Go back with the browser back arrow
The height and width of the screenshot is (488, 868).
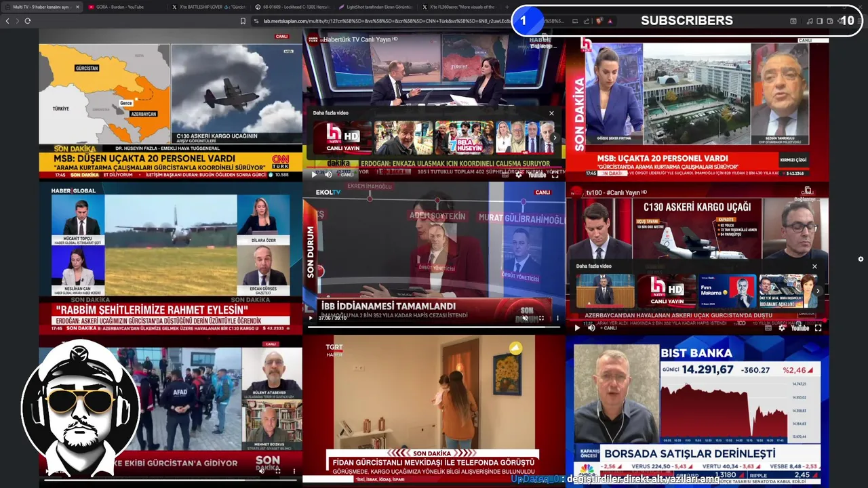pos(7,21)
